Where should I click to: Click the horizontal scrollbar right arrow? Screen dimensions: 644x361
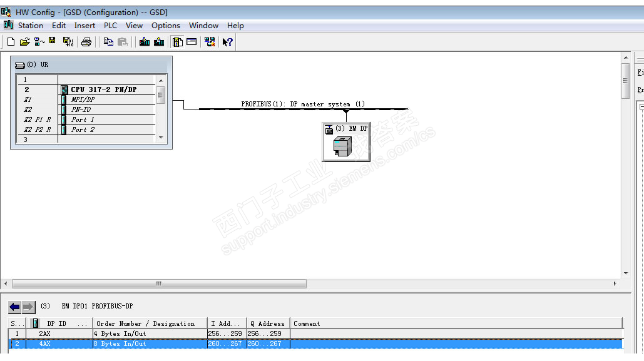pyautogui.click(x=615, y=283)
